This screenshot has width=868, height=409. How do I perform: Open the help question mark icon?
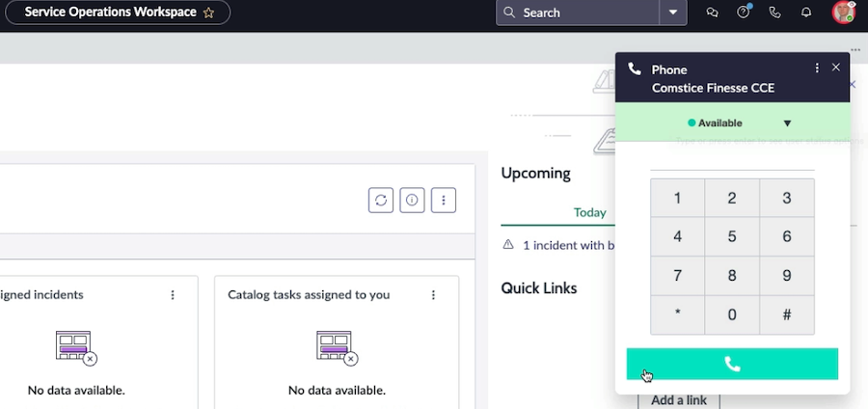pos(743,13)
